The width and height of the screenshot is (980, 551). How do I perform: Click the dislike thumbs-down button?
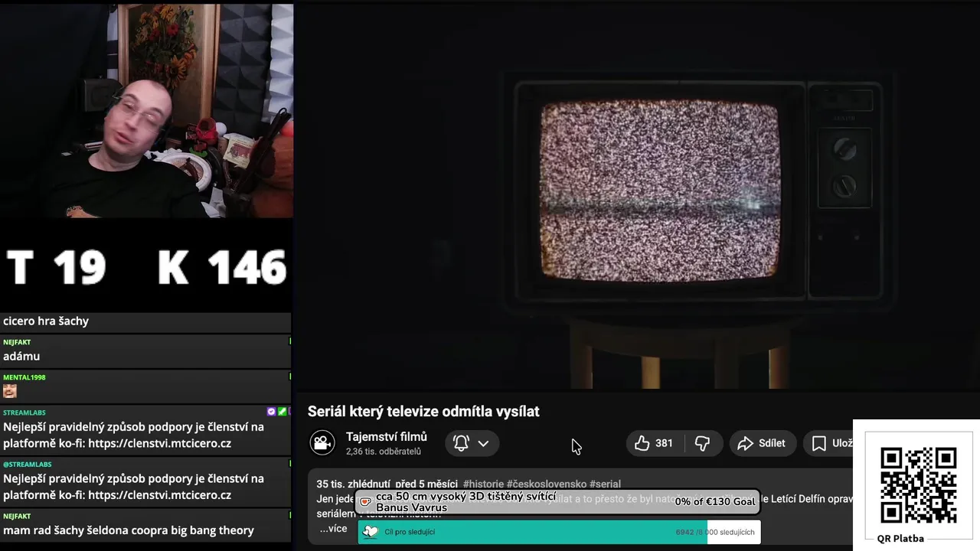pos(702,443)
